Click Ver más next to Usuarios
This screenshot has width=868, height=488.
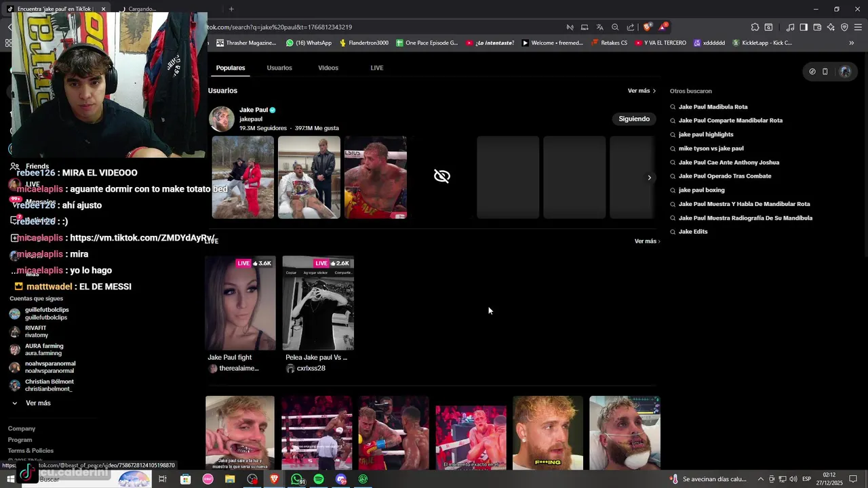642,91
